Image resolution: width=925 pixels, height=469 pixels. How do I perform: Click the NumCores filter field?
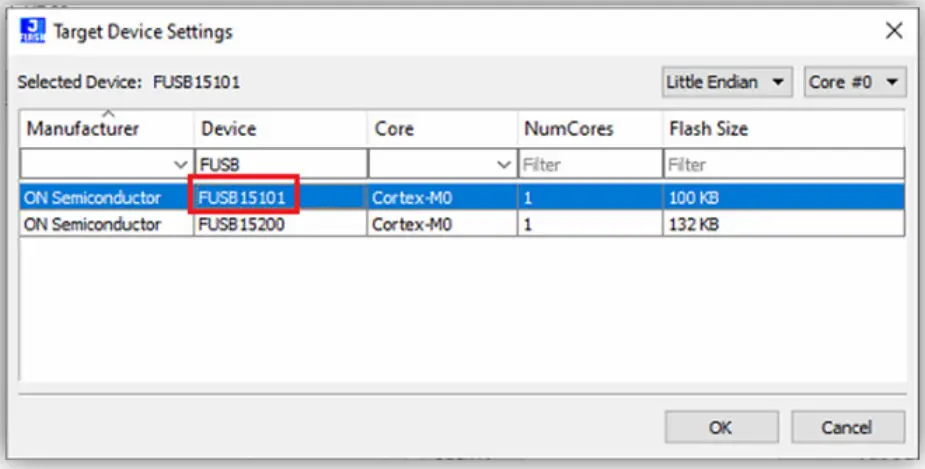(590, 164)
